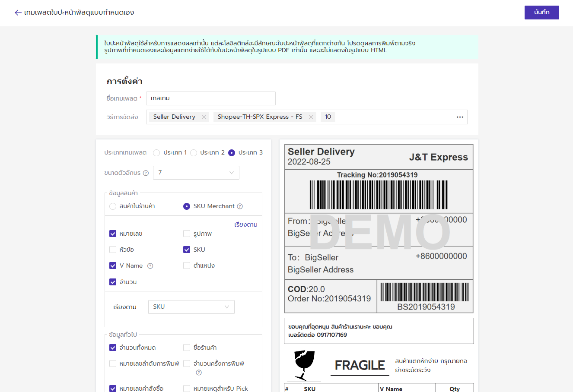
Task: Click help icon under จำนวนครั้งการพิมพ์
Action: click(x=199, y=373)
